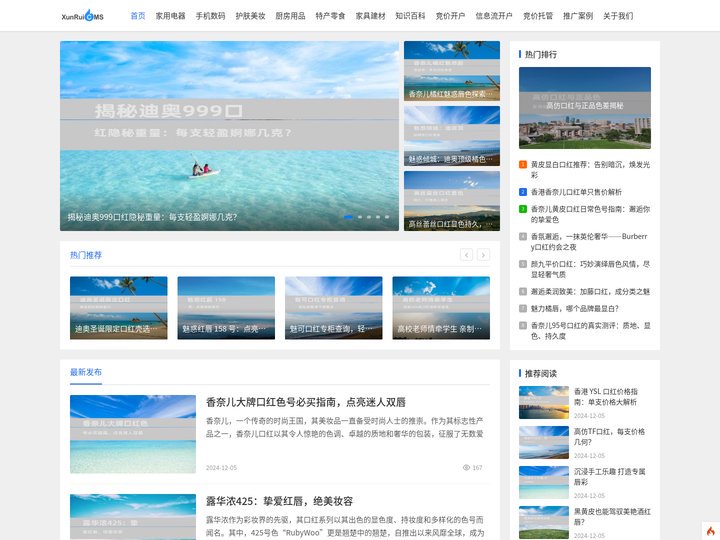This screenshot has height=540, width=720.
Task: Open main banner about 迪奥999口红
Action: click(229, 136)
